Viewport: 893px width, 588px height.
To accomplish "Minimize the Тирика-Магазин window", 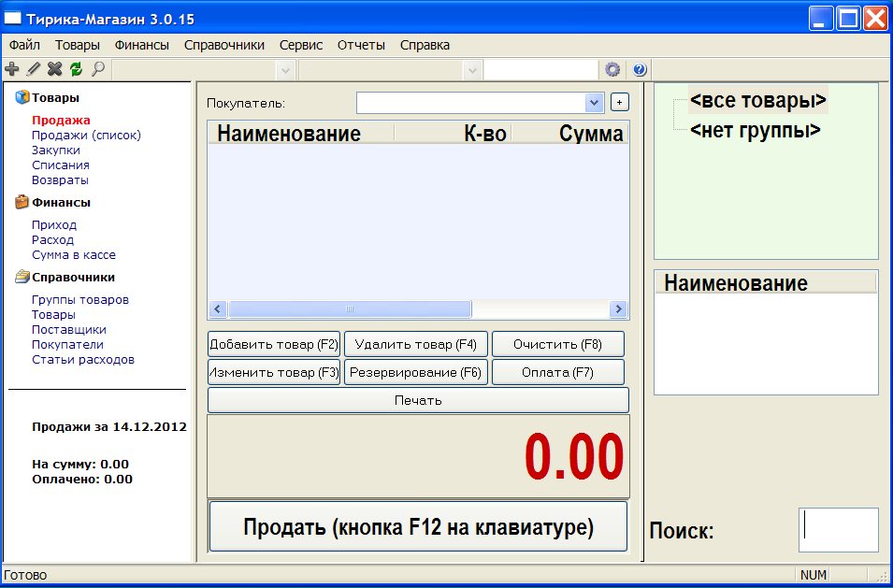I will pos(820,19).
